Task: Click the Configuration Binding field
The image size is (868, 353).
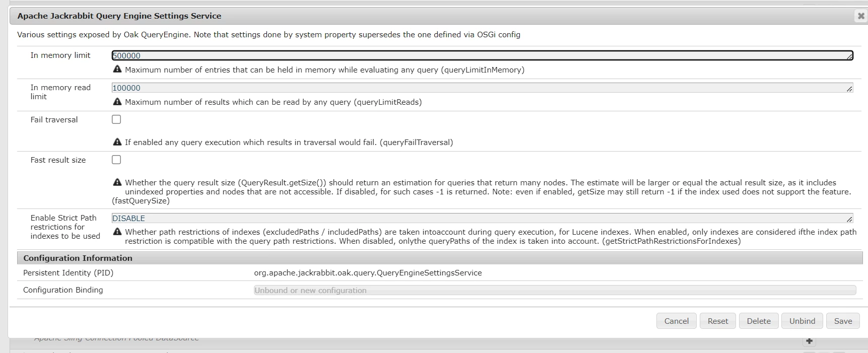Action: (555, 290)
